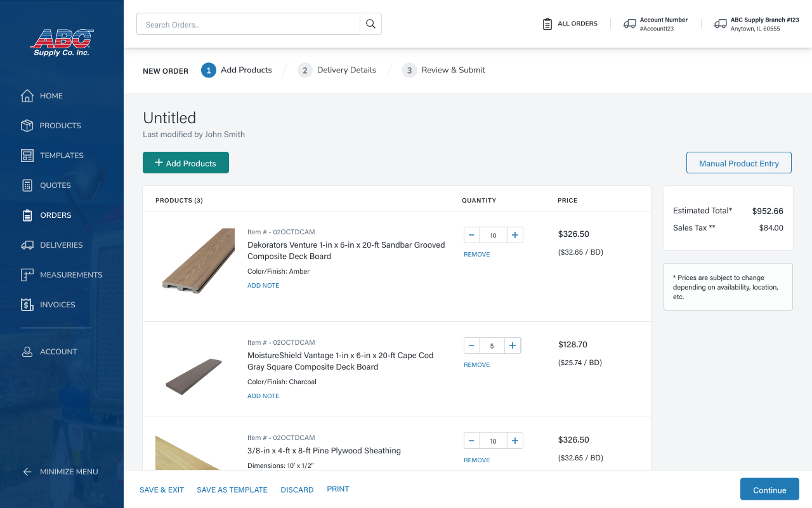This screenshot has height=508, width=812.
Task: Remove the Dekorators Venture deck board
Action: pos(477,255)
